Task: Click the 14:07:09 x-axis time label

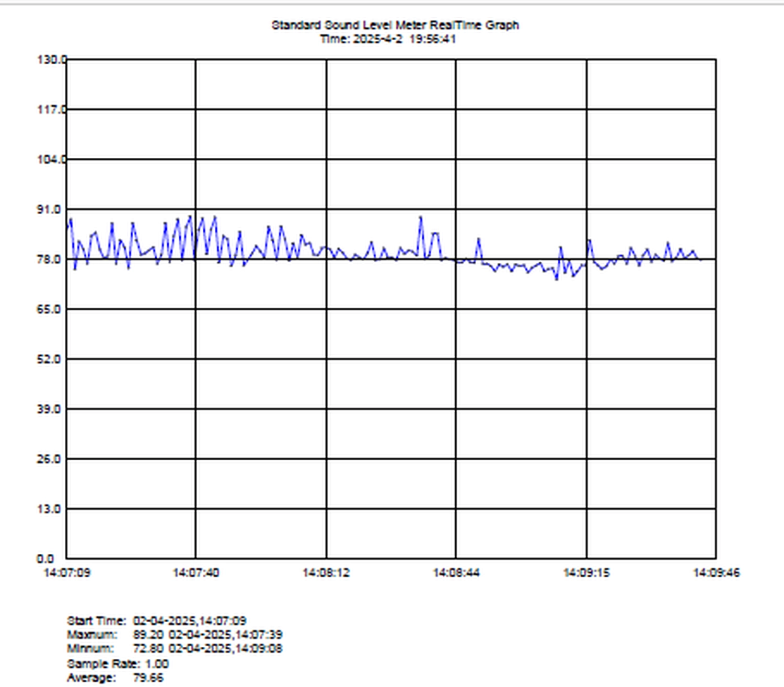Action: [67, 573]
